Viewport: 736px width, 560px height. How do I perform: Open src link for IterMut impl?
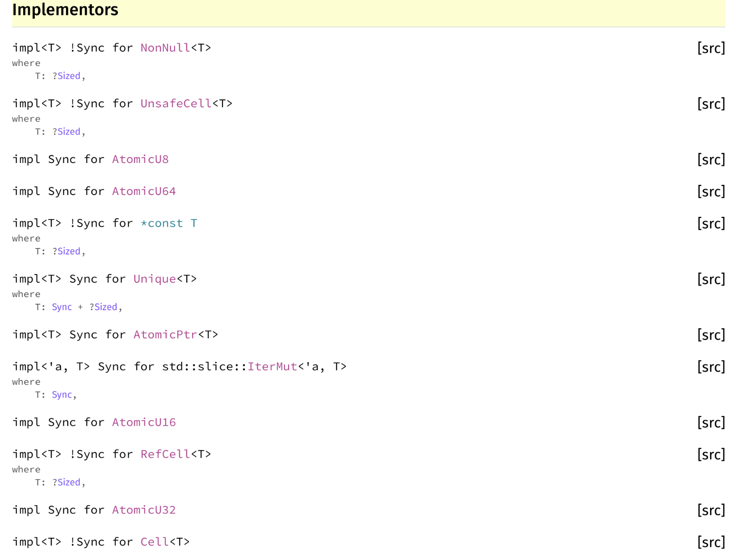pyautogui.click(x=711, y=367)
